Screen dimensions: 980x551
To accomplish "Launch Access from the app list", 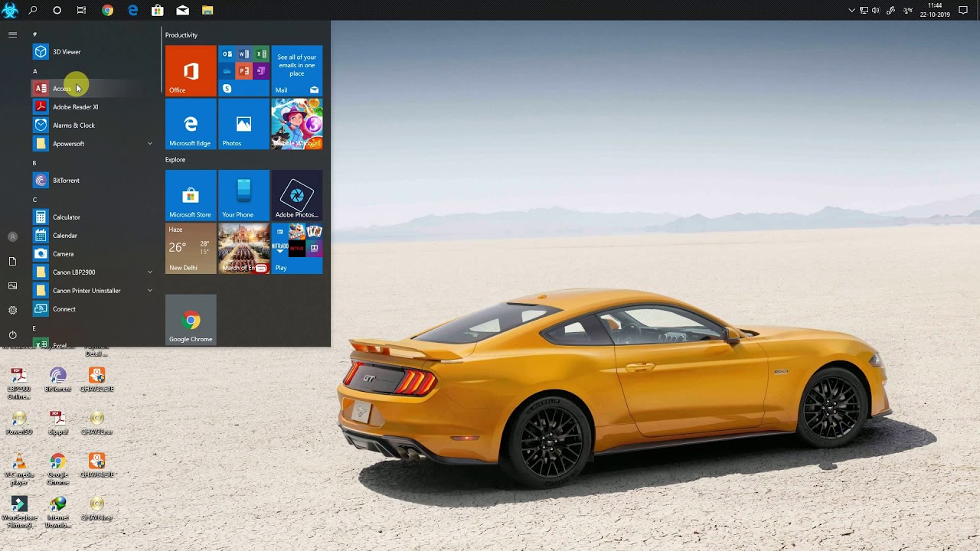I will (x=92, y=89).
